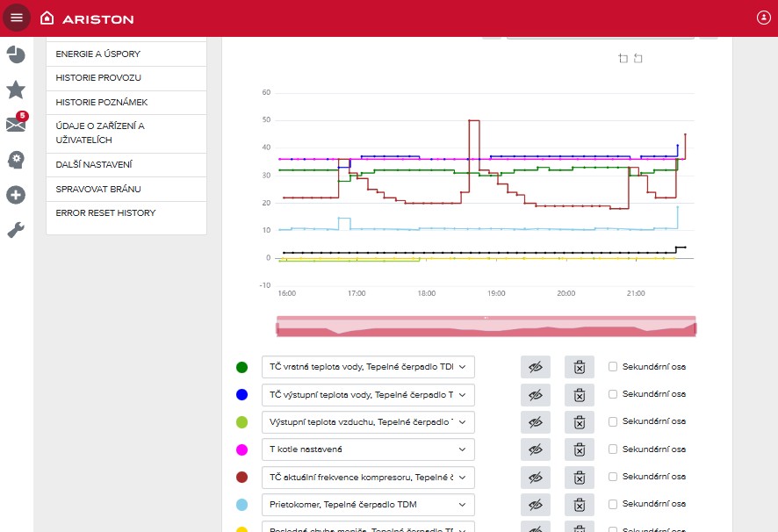Image resolution: width=778 pixels, height=532 pixels.
Task: Hide the TČ vratná teplota vody series
Action: 535,368
